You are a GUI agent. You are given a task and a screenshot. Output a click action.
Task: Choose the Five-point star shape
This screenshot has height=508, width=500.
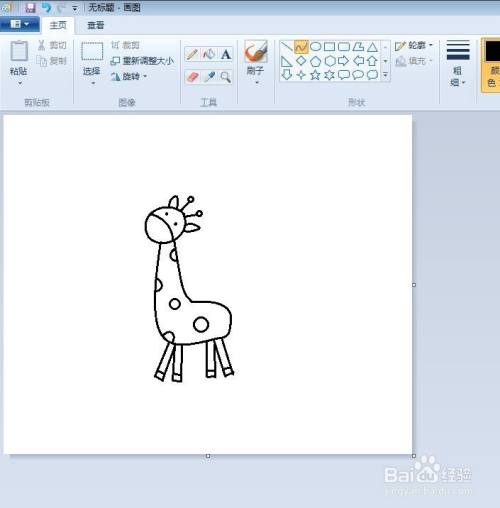(315, 75)
